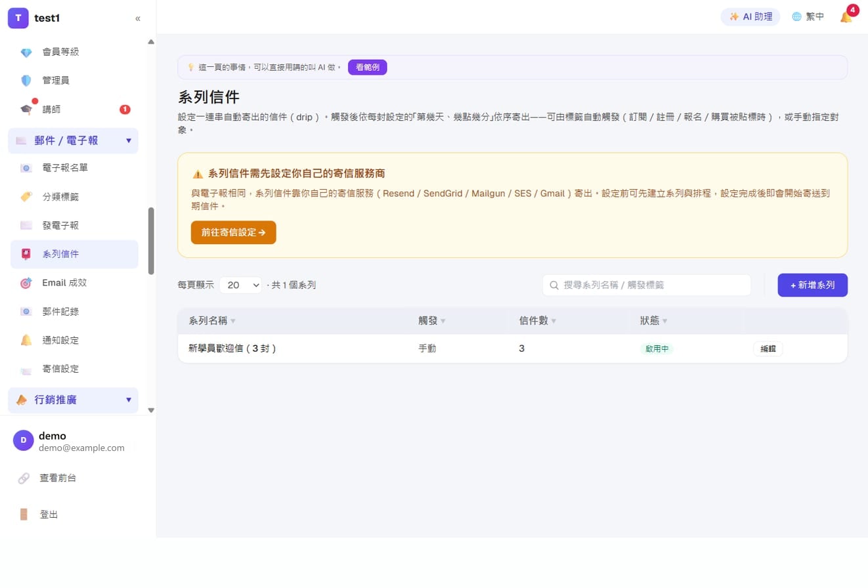
Task: Click the demo user avatar
Action: click(24, 440)
